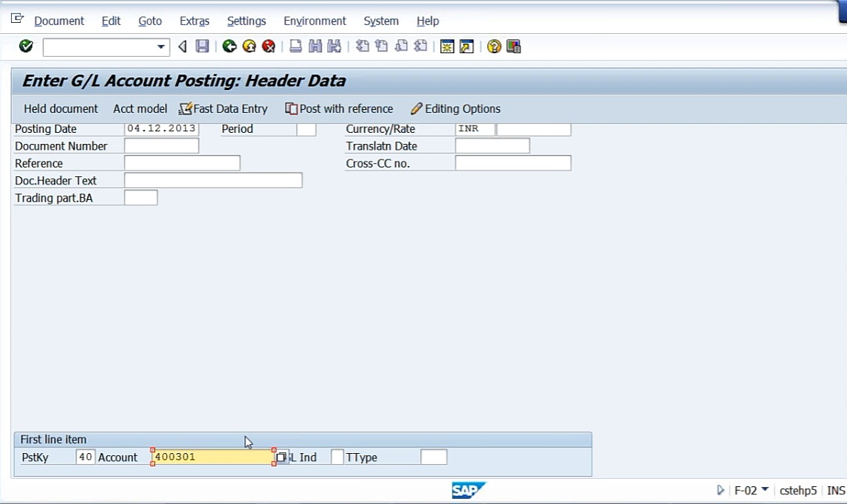The width and height of the screenshot is (847, 504).
Task: Toggle the INS insert mode indicator
Action: (x=836, y=491)
